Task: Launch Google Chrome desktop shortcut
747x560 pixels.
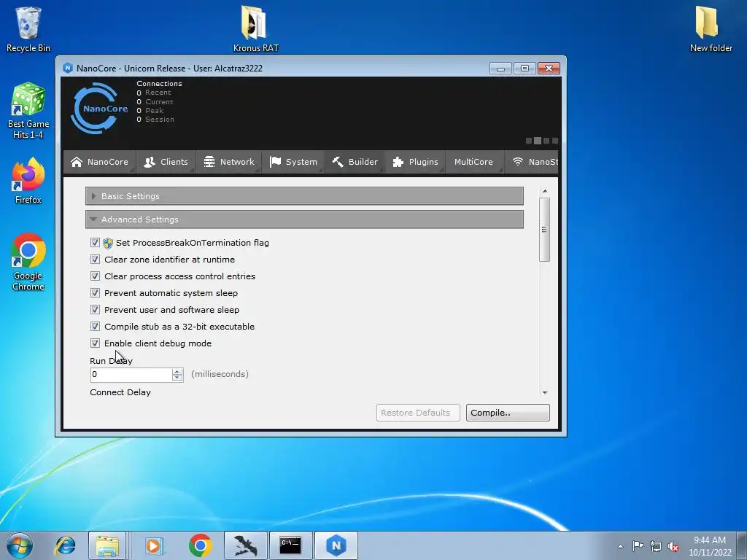Action: tap(28, 262)
